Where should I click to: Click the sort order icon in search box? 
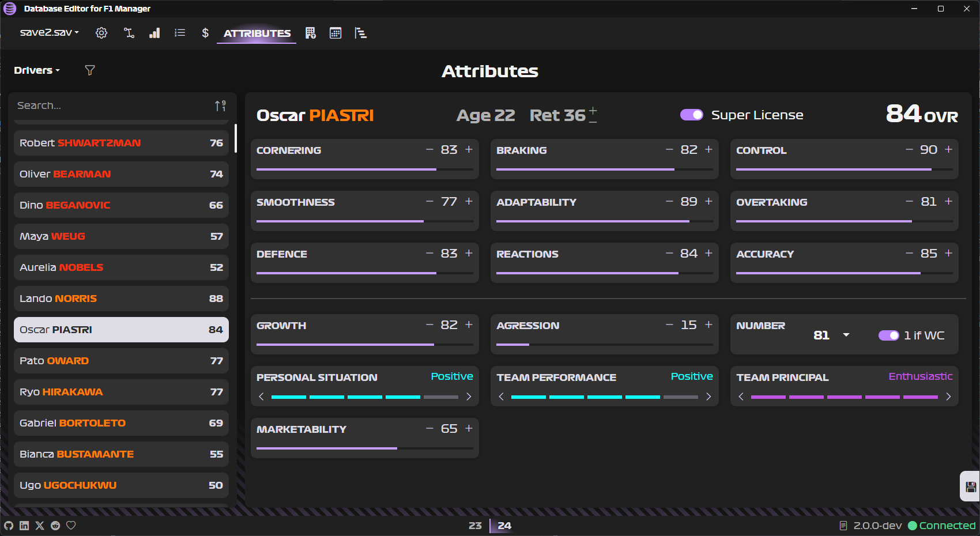click(220, 106)
